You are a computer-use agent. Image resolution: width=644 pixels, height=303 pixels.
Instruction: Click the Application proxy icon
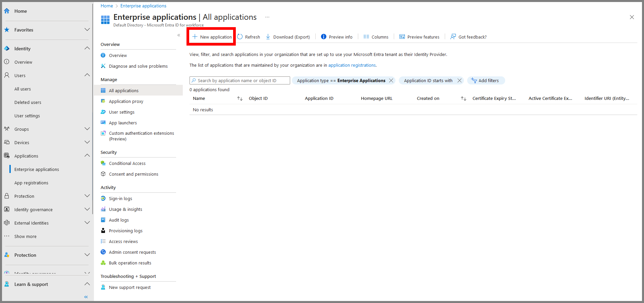[103, 101]
